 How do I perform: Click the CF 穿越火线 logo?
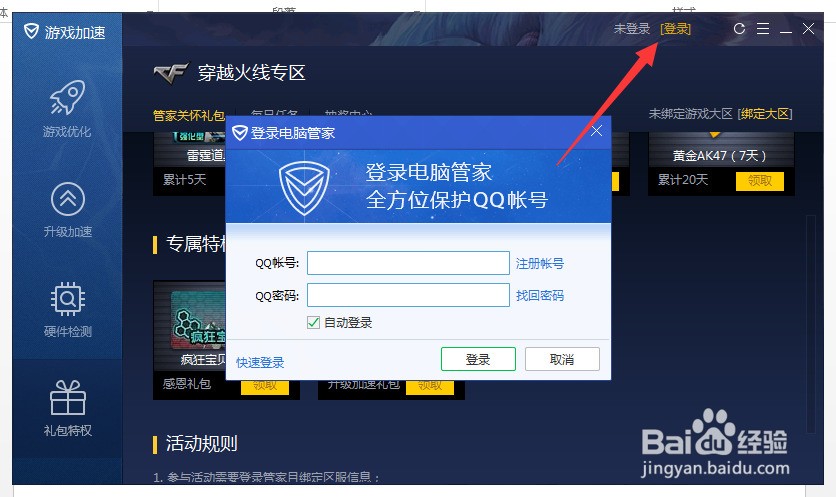[x=171, y=73]
